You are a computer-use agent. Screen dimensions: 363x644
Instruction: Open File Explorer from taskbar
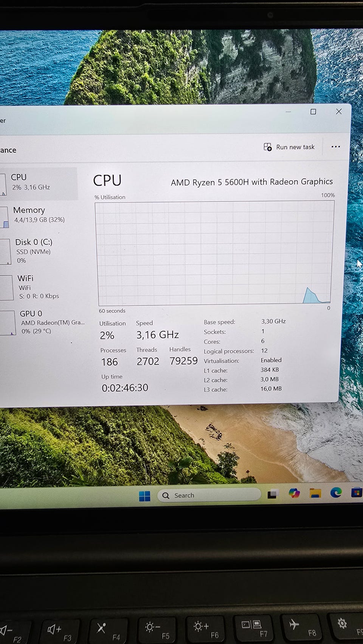(x=315, y=493)
